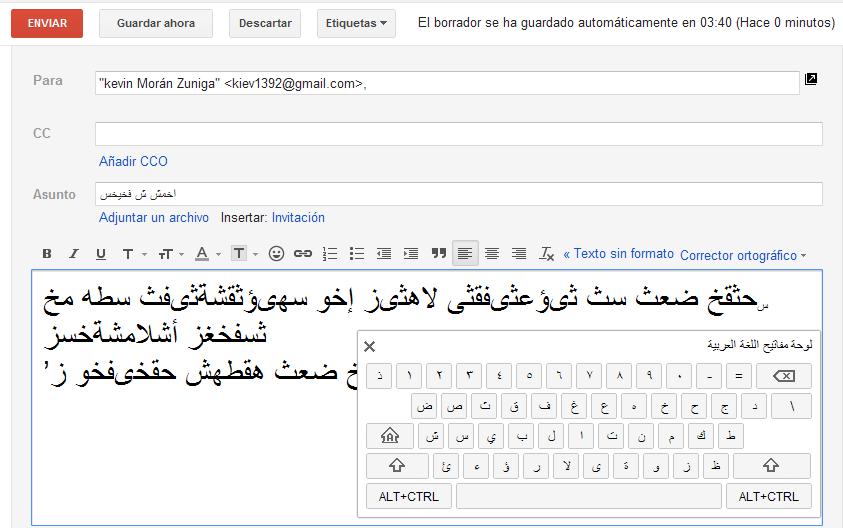843x528 pixels.
Task: Expand the Corrector ortográfico menu
Action: coord(743,255)
